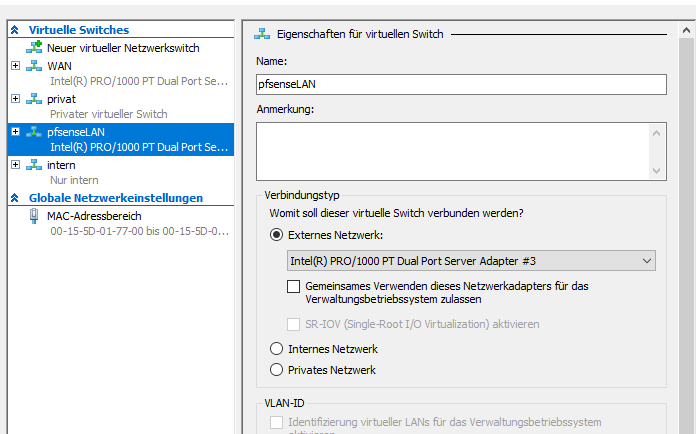
Task: Expand the WAN tree node
Action: click(15, 66)
